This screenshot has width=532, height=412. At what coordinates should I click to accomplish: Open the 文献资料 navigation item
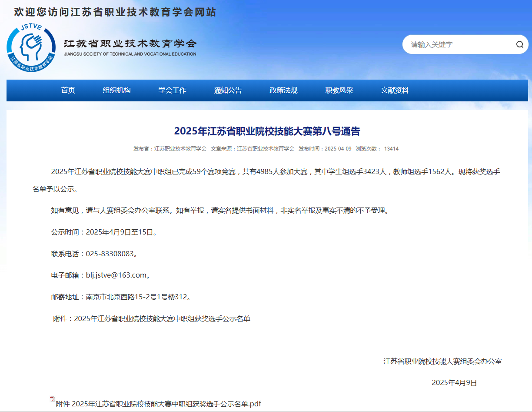pos(395,90)
